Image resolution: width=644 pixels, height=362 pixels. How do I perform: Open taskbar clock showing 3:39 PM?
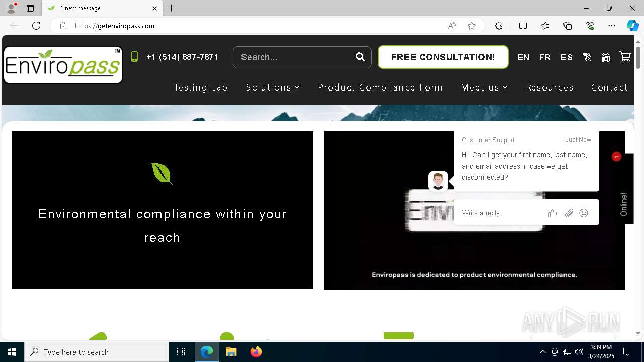click(601, 352)
